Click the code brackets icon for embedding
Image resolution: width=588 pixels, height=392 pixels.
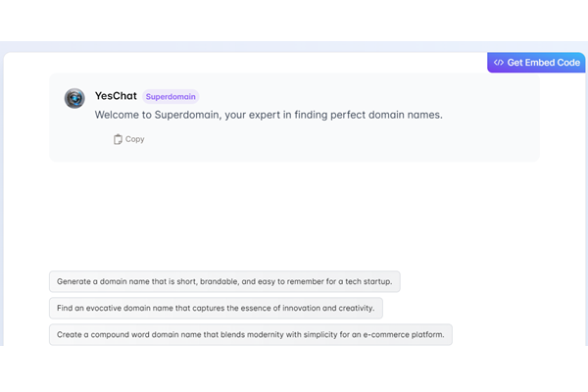tap(499, 63)
